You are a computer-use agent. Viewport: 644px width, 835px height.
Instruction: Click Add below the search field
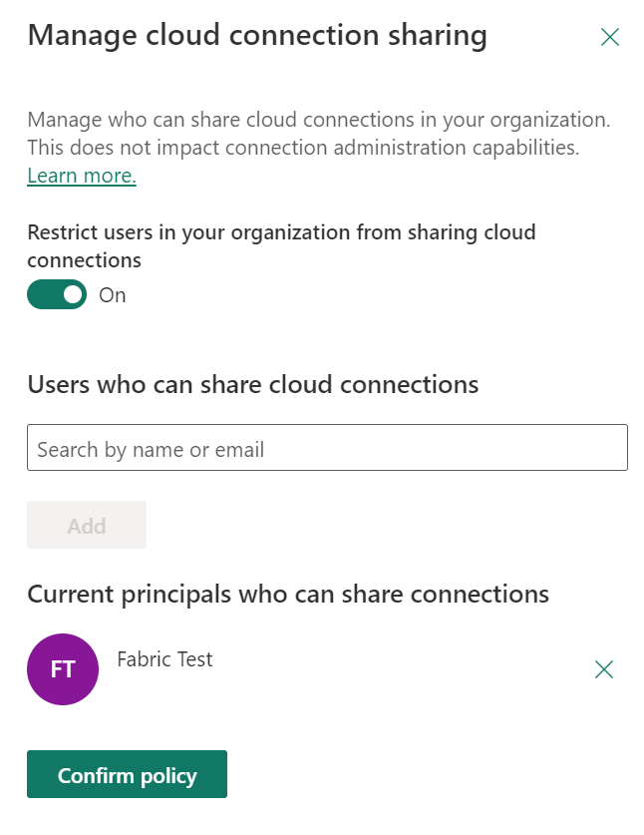click(86, 525)
